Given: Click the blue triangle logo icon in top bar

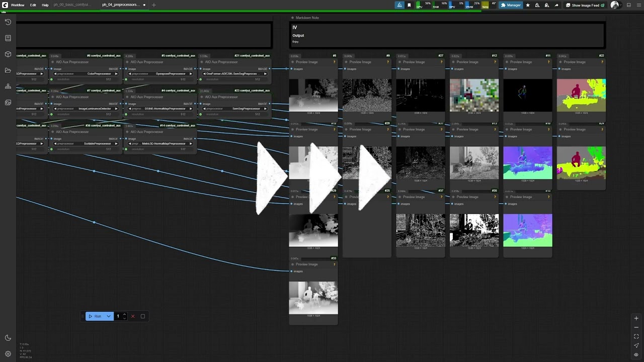Looking at the screenshot, I should 399,5.
